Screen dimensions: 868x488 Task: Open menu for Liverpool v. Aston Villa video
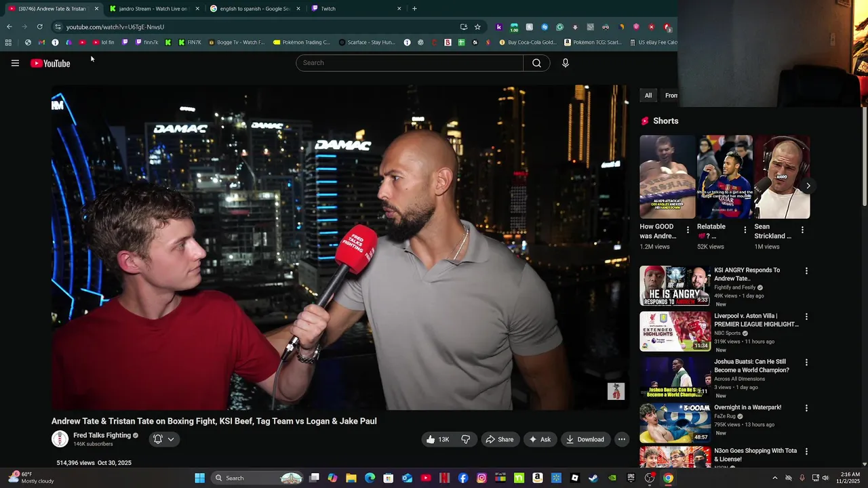click(x=806, y=317)
